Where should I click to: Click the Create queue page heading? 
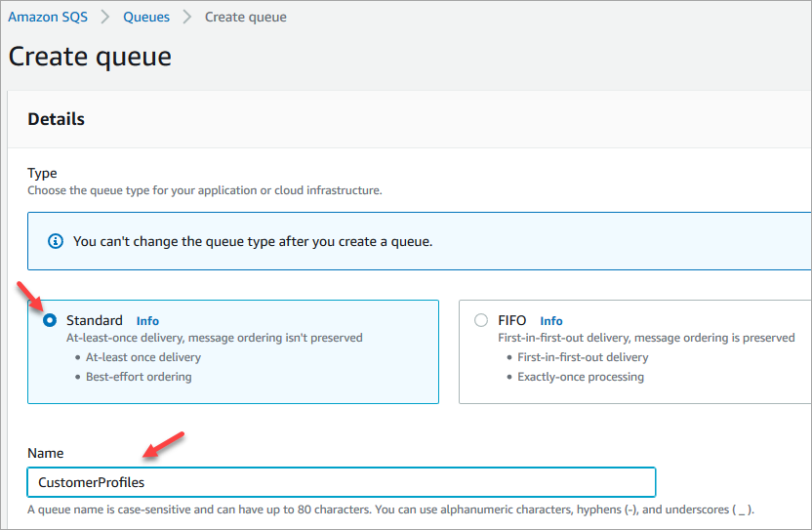(x=90, y=57)
